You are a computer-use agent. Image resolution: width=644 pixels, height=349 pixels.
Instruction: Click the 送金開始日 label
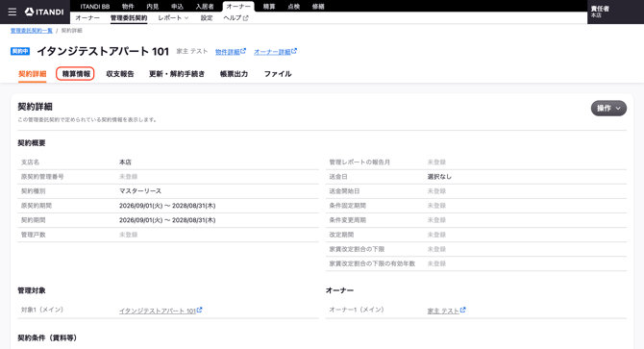tap(344, 191)
